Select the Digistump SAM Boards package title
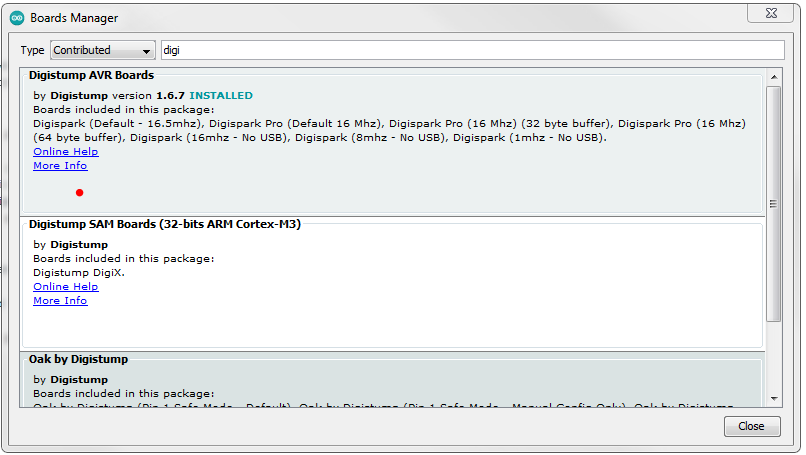Image resolution: width=806 pixels, height=455 pixels. (x=165, y=224)
